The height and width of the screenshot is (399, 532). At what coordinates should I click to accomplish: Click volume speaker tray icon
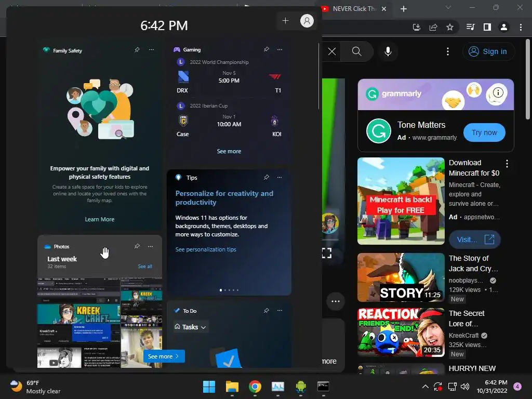click(x=465, y=387)
